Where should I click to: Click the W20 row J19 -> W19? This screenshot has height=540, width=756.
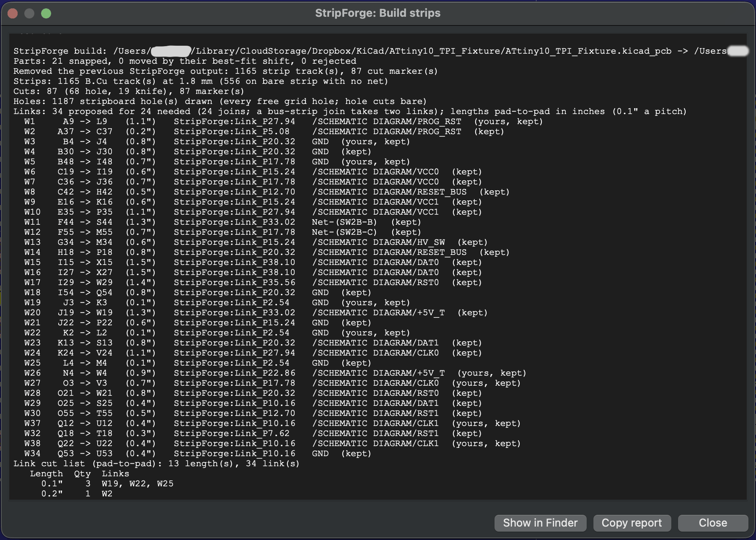256,313
